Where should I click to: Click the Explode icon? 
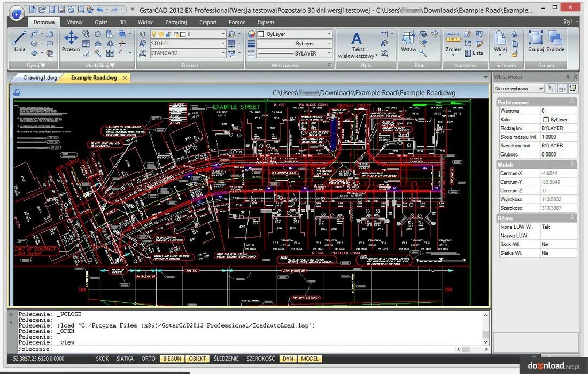(555, 42)
